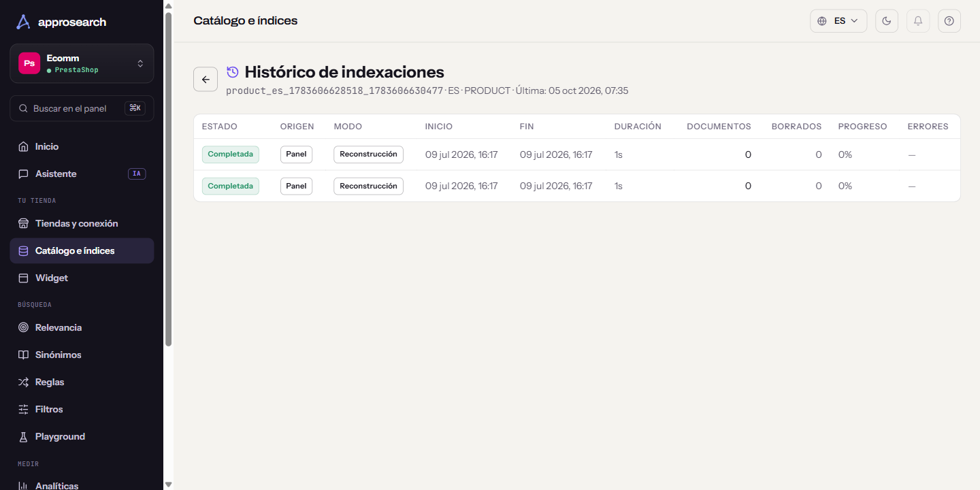The image size is (980, 490).
Task: Click the Analíticas bar chart icon
Action: 23,485
